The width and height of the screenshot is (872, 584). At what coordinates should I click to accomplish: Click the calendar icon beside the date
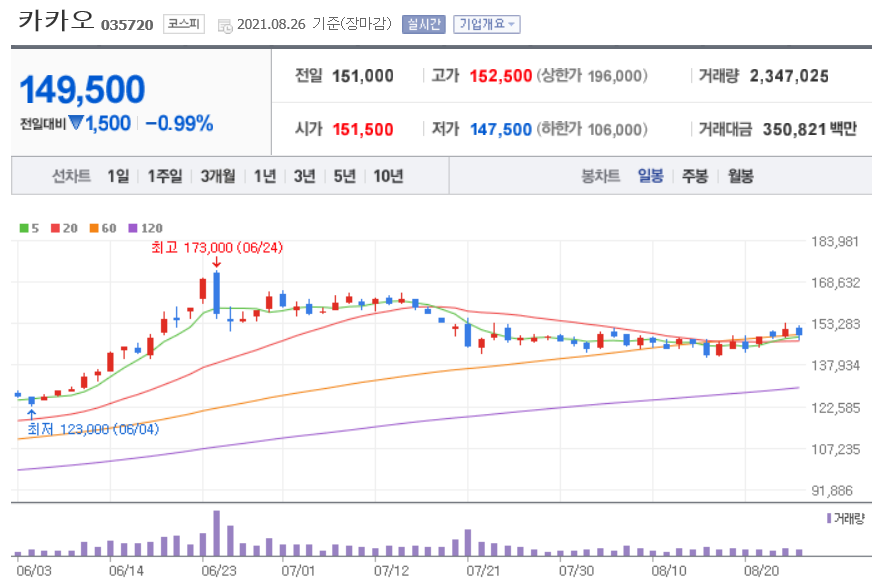pyautogui.click(x=225, y=26)
